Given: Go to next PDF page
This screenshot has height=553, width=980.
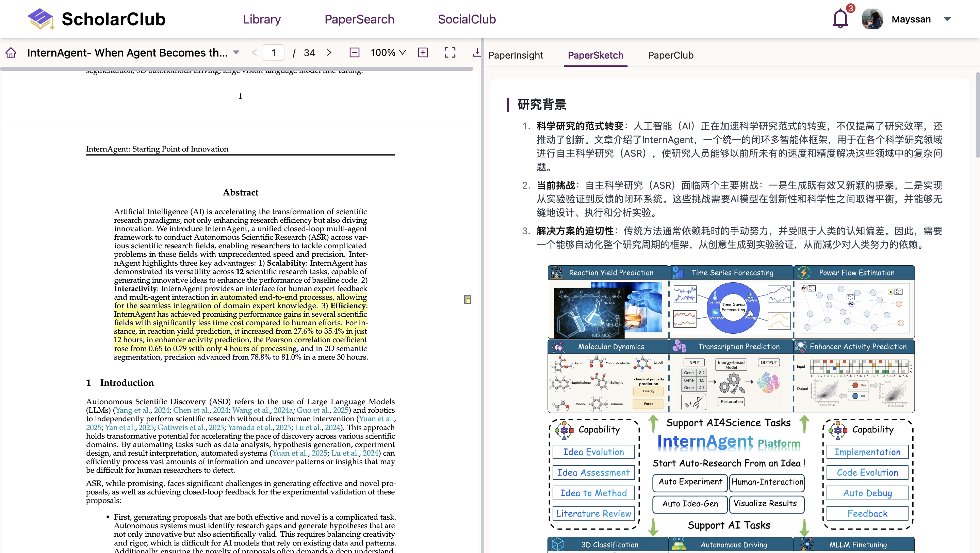Looking at the screenshot, I should pos(329,52).
